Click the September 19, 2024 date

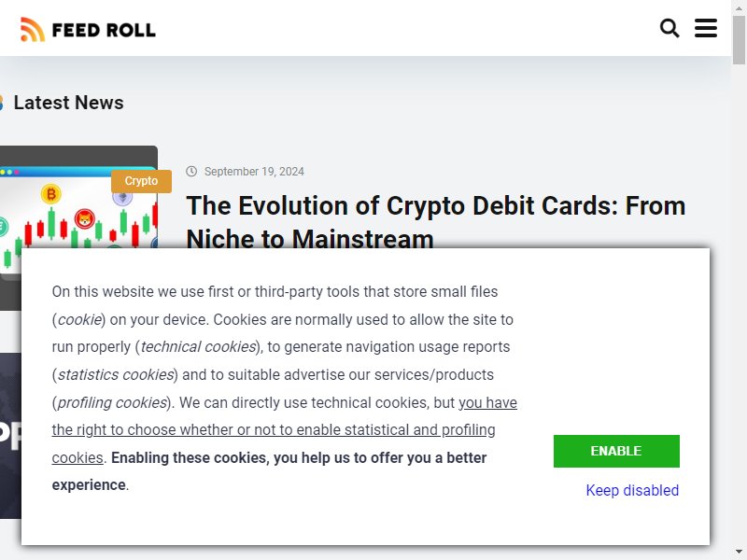point(254,172)
